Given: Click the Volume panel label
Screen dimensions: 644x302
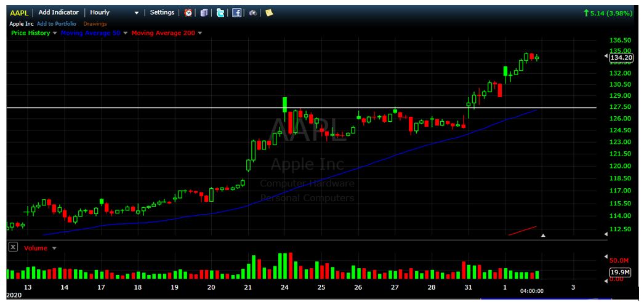Looking at the screenshot, I should [x=36, y=248].
